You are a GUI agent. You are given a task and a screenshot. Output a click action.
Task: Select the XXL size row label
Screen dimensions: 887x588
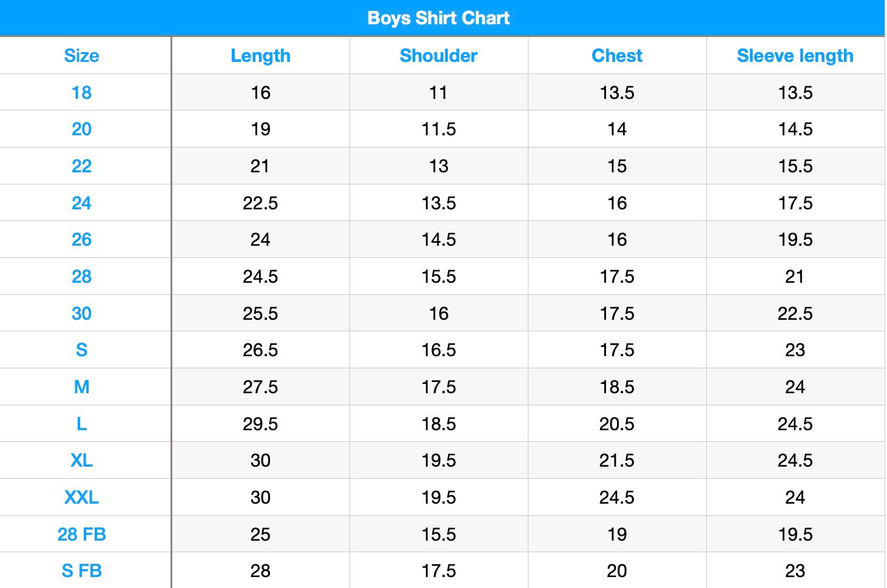(81, 498)
